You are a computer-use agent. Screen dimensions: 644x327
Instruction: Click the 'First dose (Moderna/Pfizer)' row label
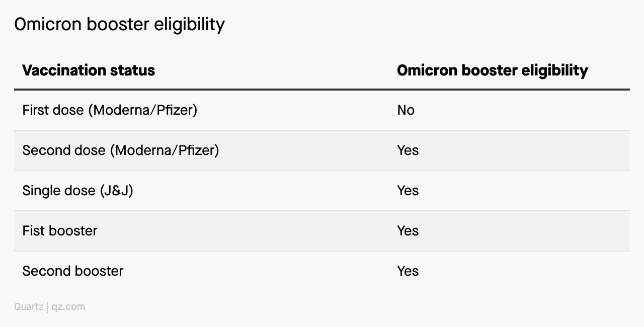point(110,110)
